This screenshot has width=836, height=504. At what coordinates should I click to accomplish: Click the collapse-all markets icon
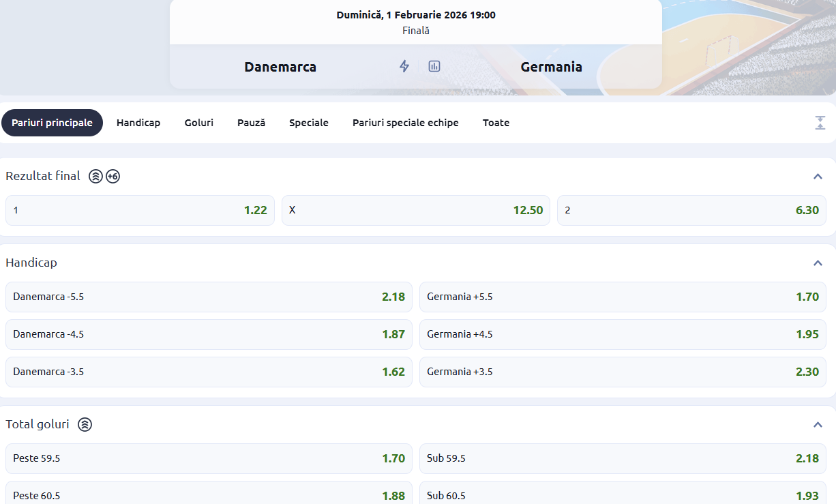tap(820, 123)
